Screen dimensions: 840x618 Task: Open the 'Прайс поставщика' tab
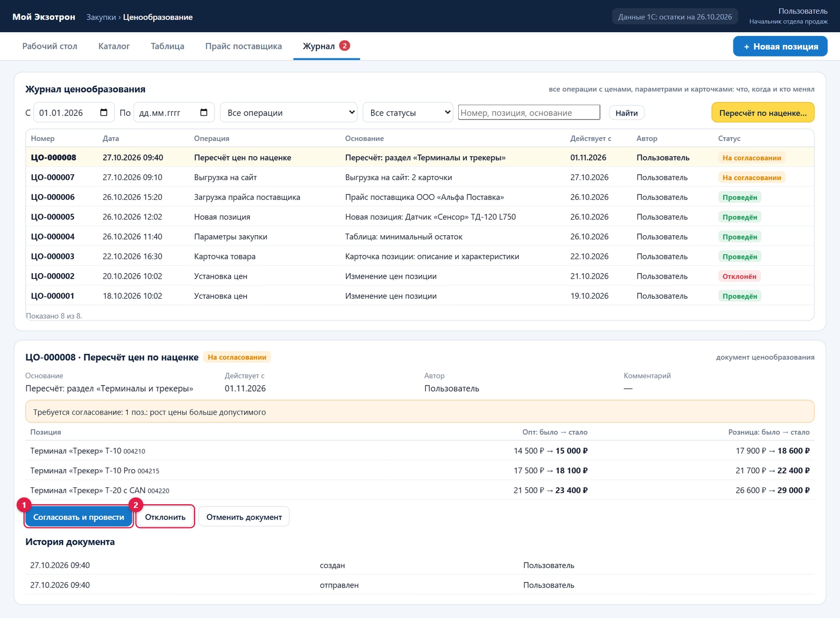[x=244, y=46]
